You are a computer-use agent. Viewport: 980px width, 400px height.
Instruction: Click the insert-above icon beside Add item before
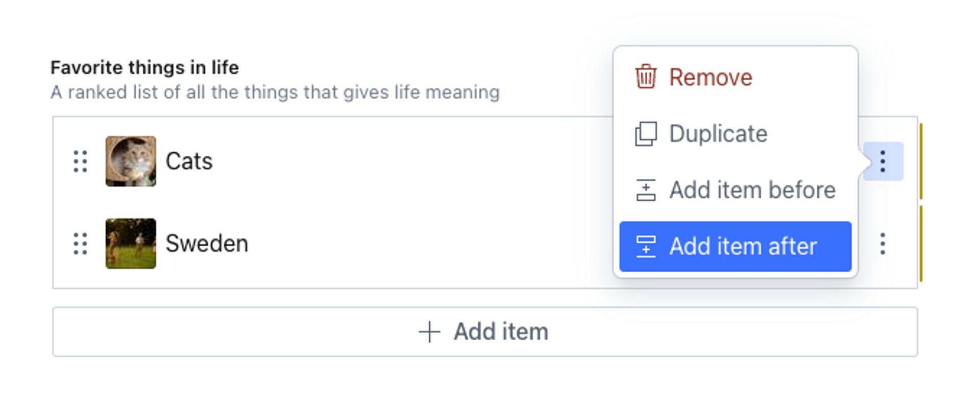click(x=646, y=190)
